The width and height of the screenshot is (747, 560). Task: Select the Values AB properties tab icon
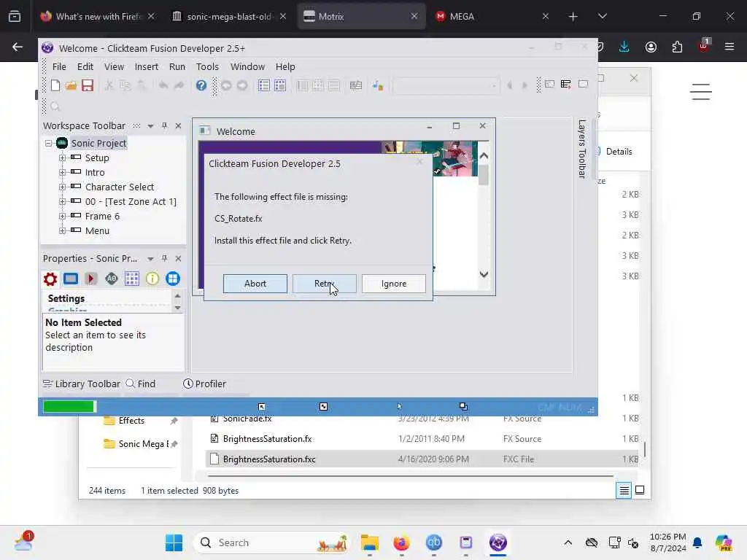112,279
